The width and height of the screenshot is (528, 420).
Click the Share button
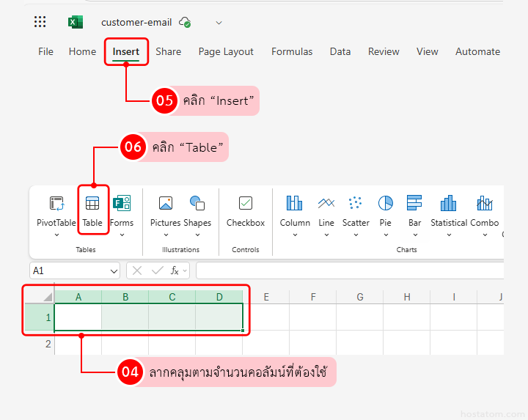click(x=168, y=51)
